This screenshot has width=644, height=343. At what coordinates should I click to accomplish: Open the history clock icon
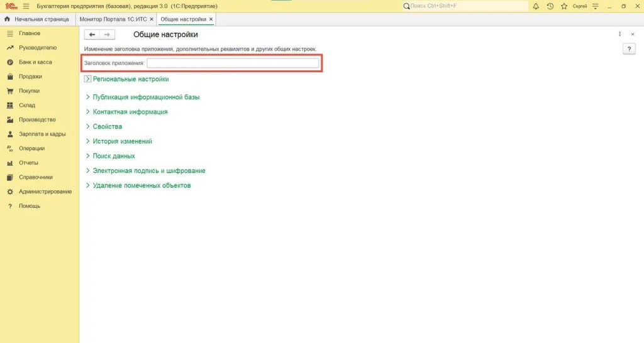(x=550, y=6)
